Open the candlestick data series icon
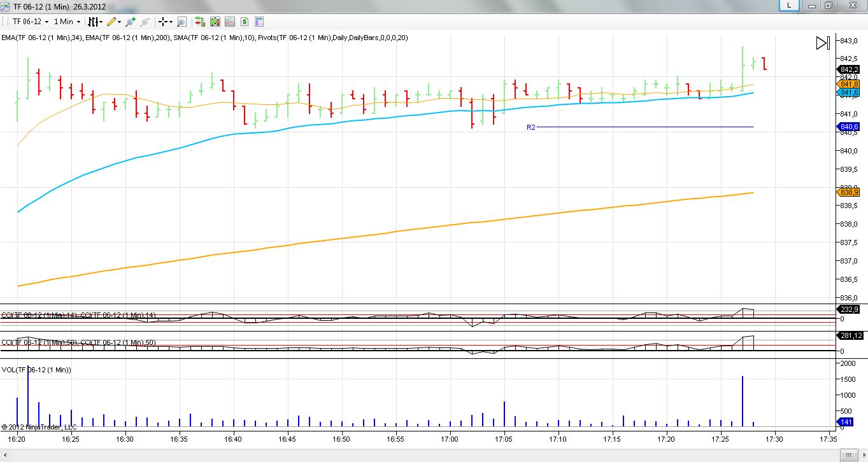Screen dimensions: 868x462 point(215,22)
